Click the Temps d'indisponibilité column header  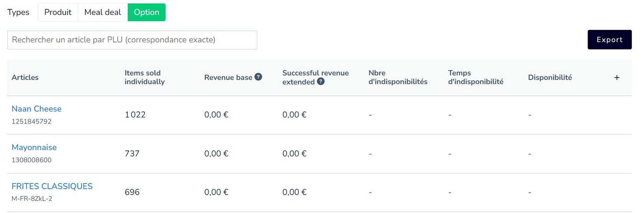476,77
